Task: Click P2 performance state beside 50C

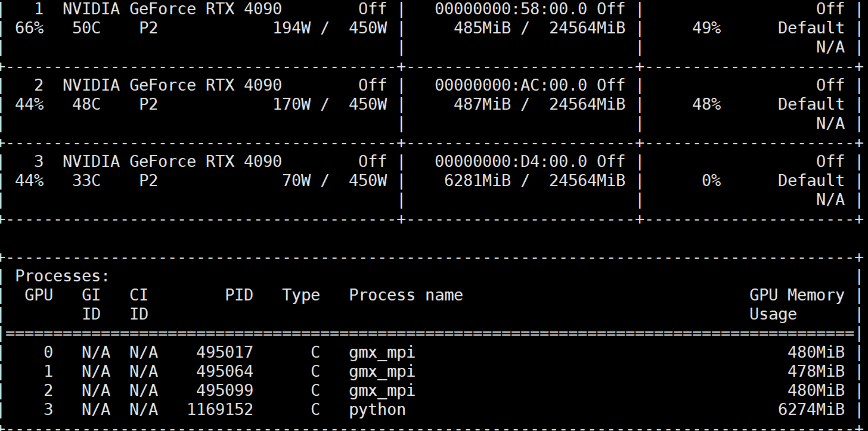Action: 148,28
